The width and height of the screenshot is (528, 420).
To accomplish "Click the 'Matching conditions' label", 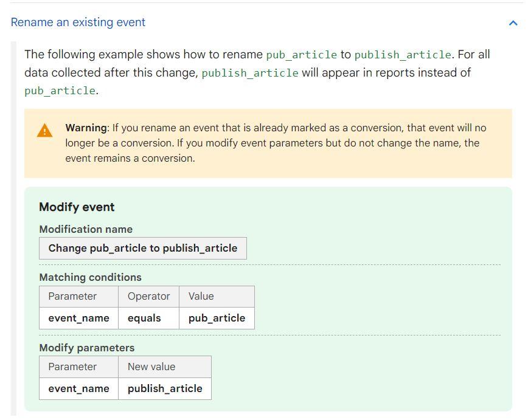I will pyautogui.click(x=90, y=277).
